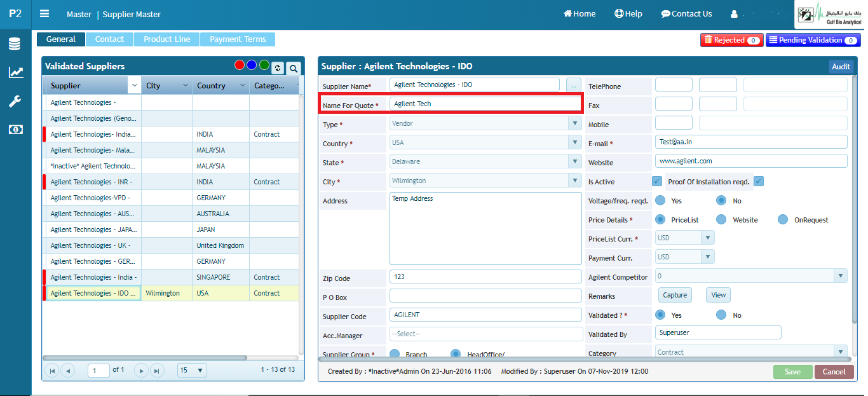
Task: Go to next page of grid
Action: [142, 370]
